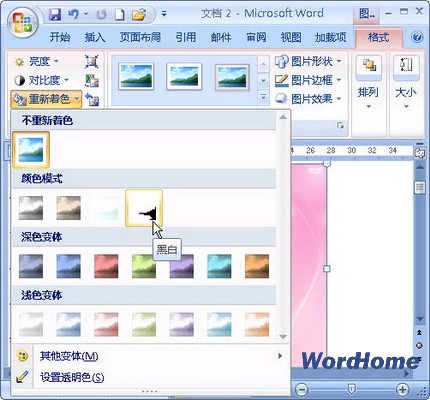Screen dimensions: 430x400
Task: Customize the quick access toolbar
Action: 164,14
